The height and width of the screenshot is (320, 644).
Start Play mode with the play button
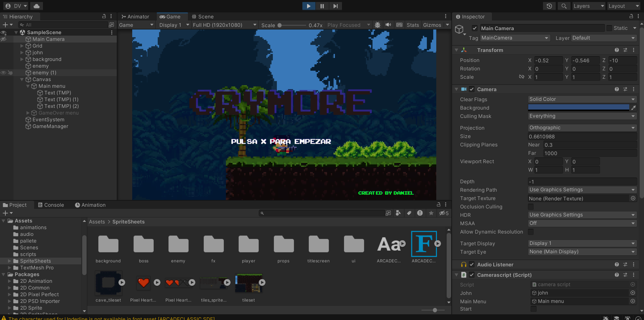[x=308, y=6]
